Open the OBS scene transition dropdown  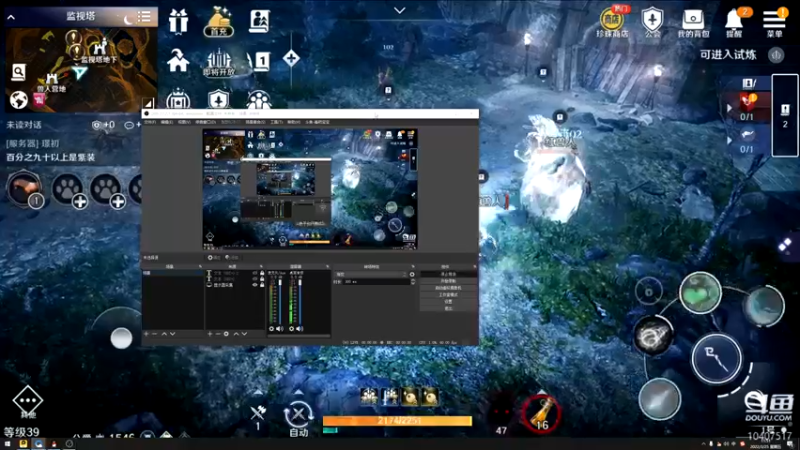tap(370, 274)
